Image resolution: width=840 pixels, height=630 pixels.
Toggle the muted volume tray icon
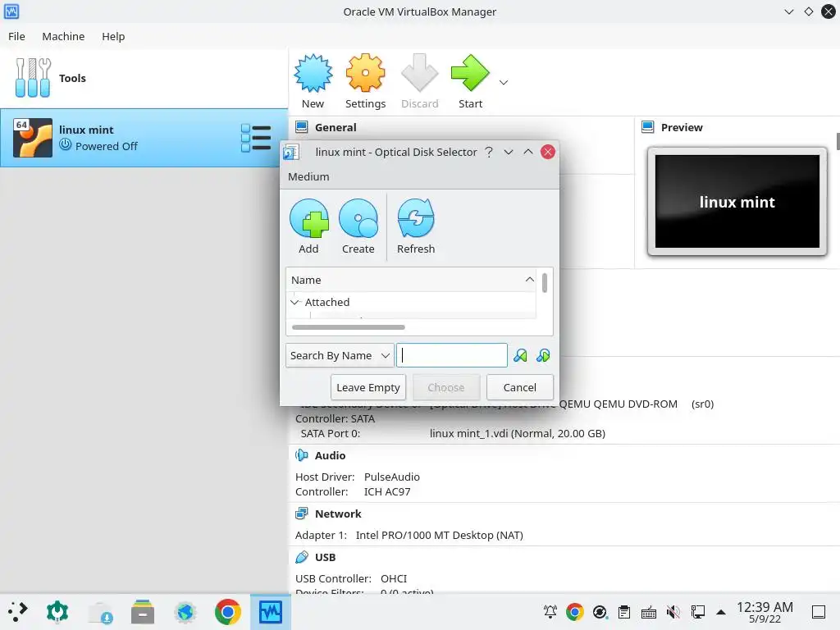click(x=673, y=612)
